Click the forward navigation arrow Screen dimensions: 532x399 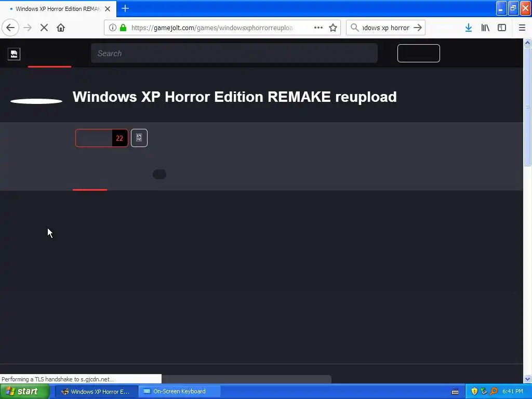(28, 28)
